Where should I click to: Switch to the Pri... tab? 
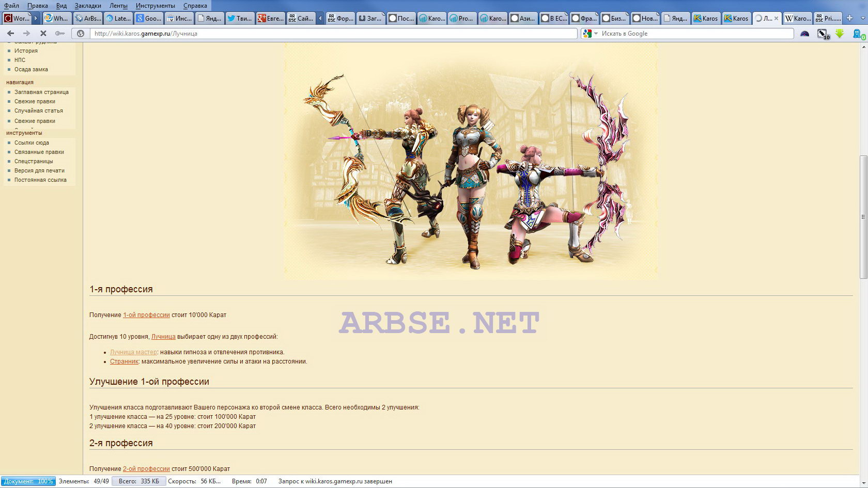pos(828,18)
